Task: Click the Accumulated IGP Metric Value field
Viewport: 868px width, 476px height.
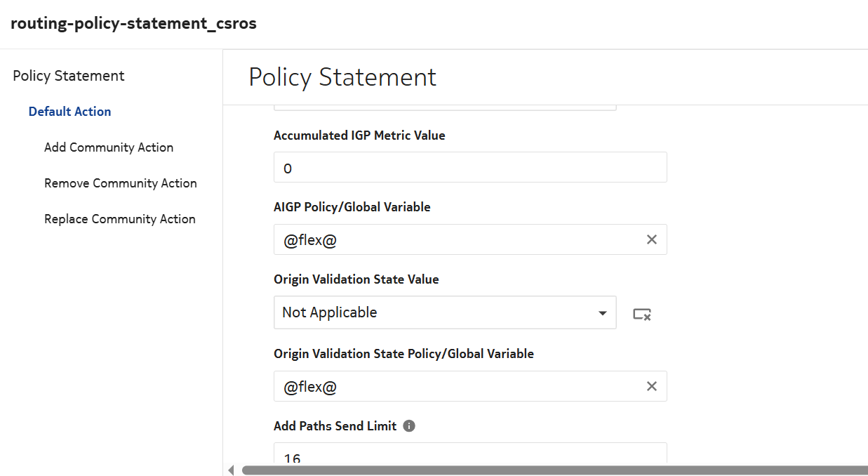Action: (469, 168)
